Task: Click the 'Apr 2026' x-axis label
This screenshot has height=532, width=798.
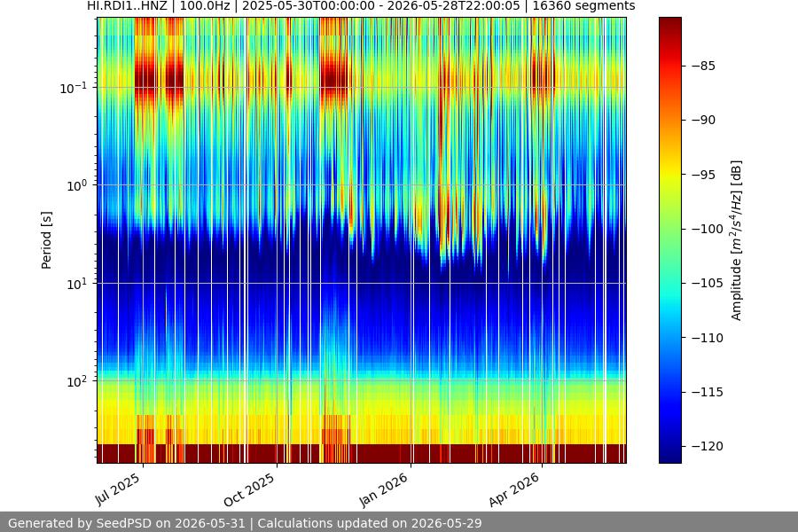Action: [514, 489]
